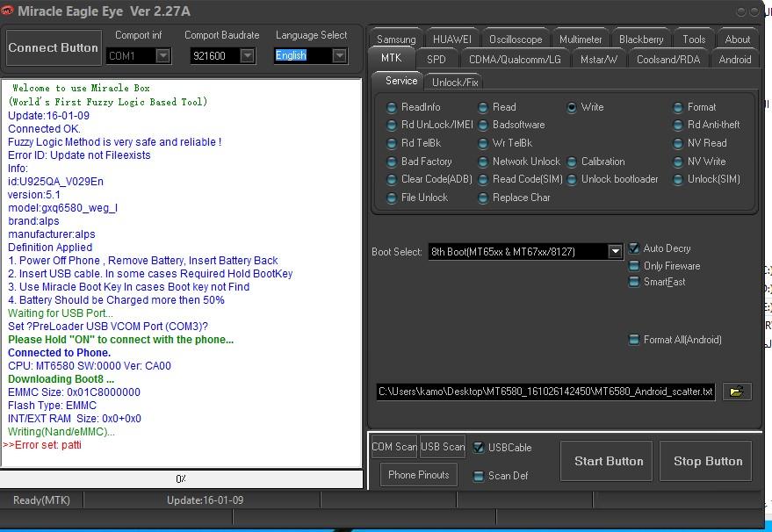Open the CDMA/Qualcomm/LG tab
772x532 pixels.
point(515,60)
